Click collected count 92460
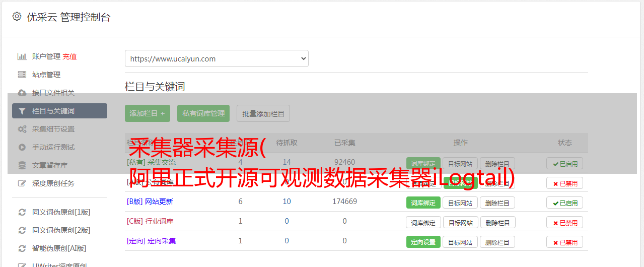Image resolution: width=644 pixels, height=267 pixels. [345, 162]
